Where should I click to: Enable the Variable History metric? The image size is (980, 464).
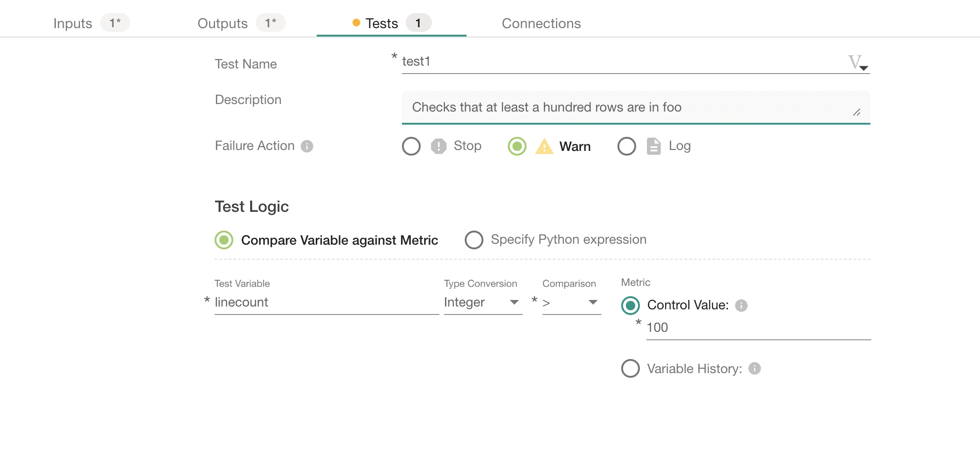pos(630,369)
